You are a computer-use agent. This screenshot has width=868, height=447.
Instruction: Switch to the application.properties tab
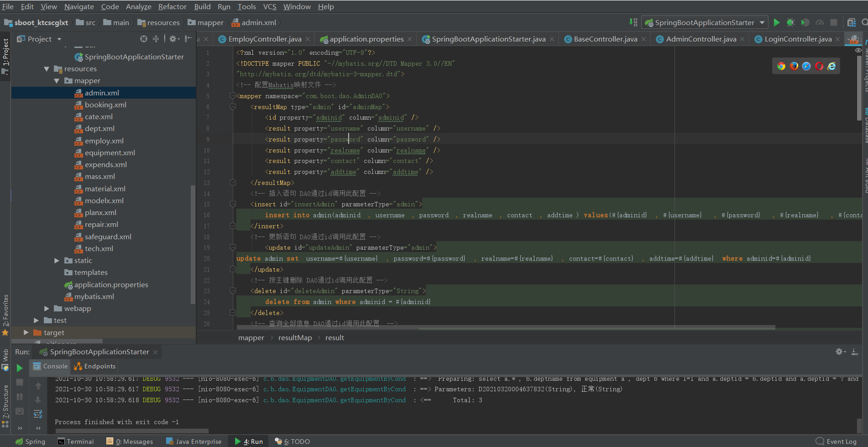pyautogui.click(x=366, y=39)
